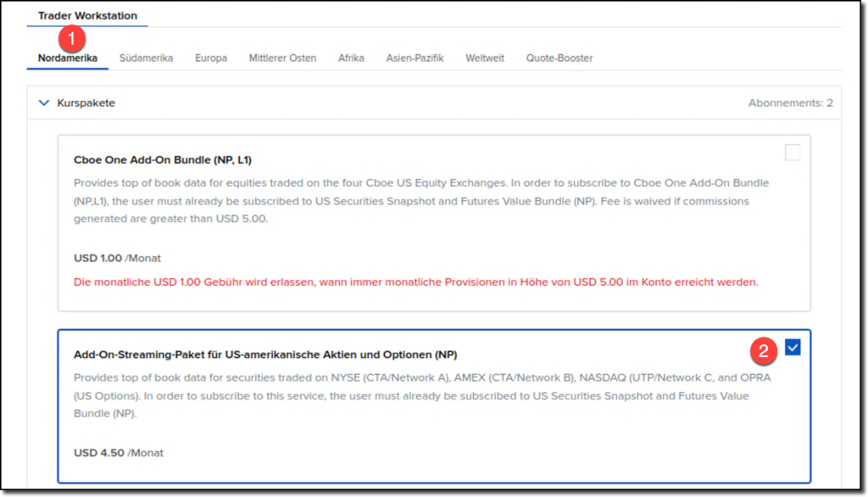Click the Abonnements: 2 counter
This screenshot has width=868, height=497.
click(x=790, y=103)
